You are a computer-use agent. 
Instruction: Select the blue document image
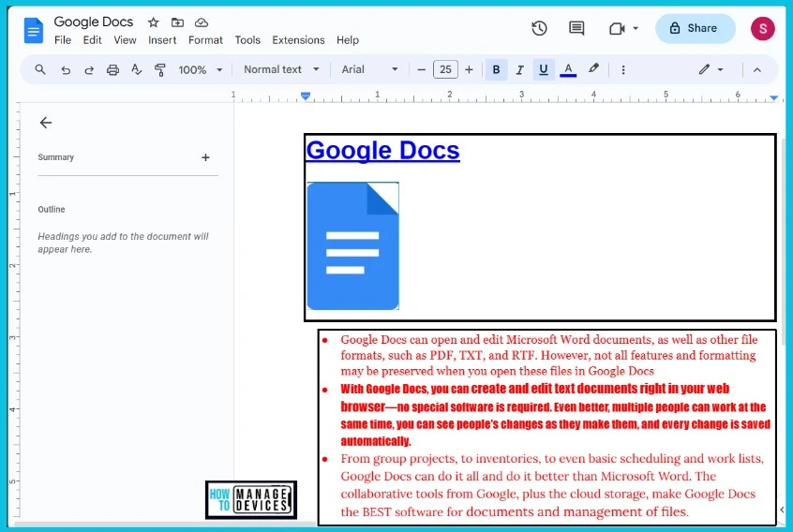[x=353, y=246]
